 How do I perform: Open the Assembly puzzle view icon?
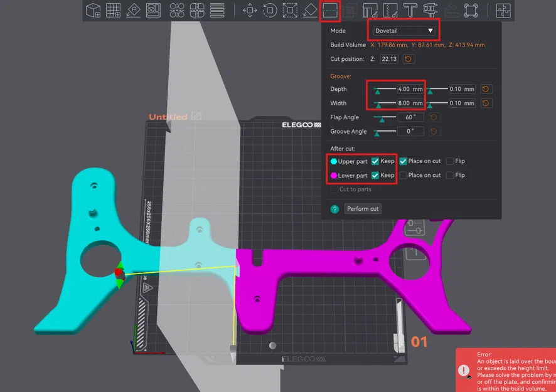click(503, 10)
